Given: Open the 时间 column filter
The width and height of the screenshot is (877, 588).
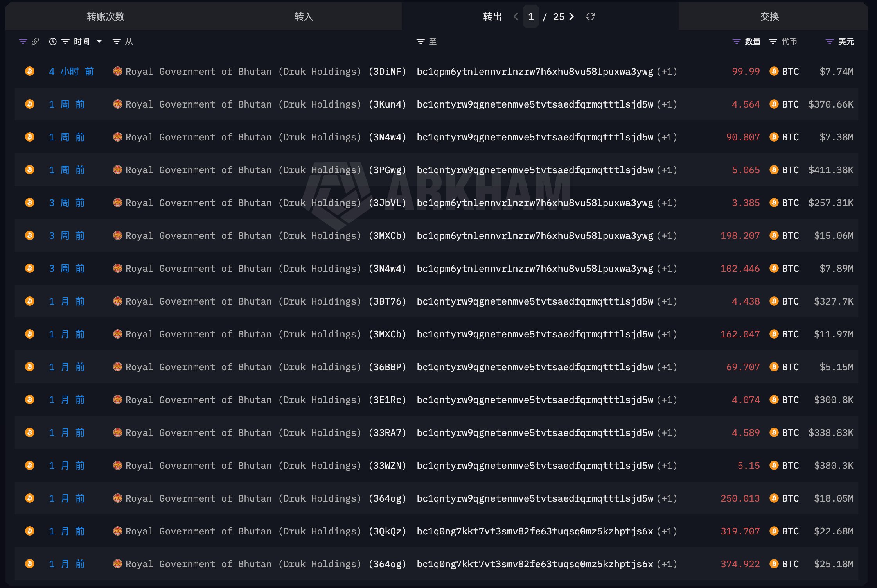Looking at the screenshot, I should (x=65, y=41).
